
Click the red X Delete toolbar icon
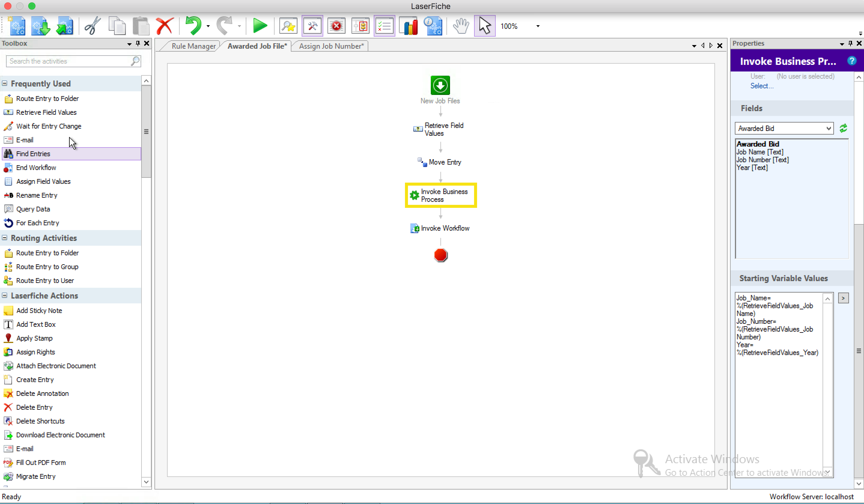click(x=165, y=26)
